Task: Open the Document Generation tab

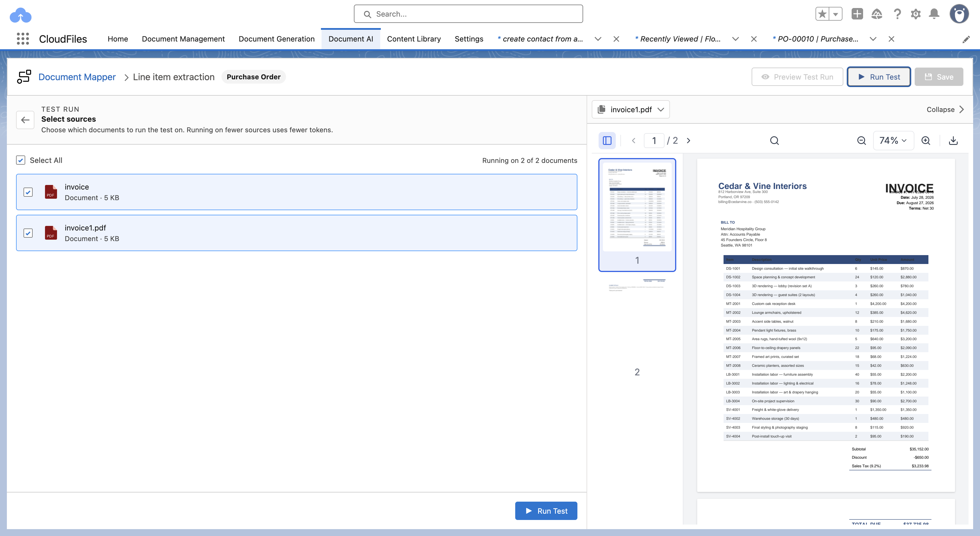Action: pyautogui.click(x=277, y=39)
